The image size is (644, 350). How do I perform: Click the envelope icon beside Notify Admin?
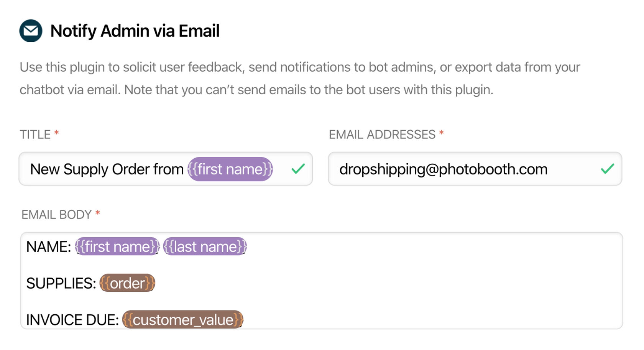click(31, 31)
